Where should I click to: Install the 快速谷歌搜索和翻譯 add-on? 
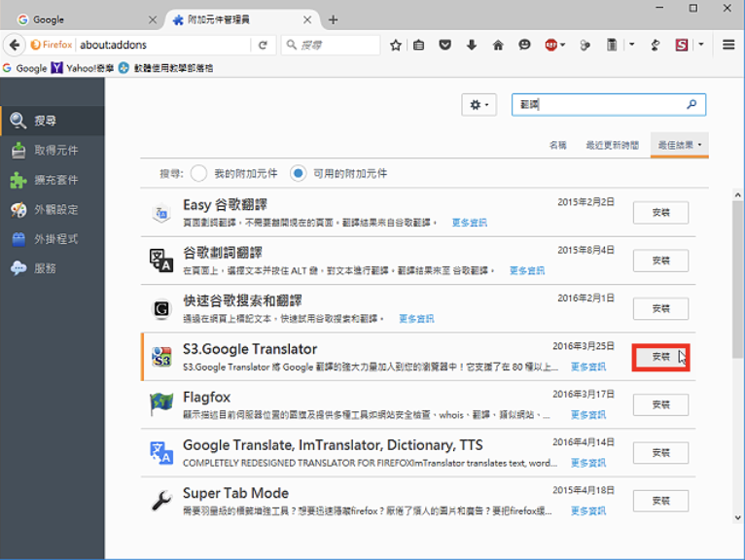click(x=660, y=309)
